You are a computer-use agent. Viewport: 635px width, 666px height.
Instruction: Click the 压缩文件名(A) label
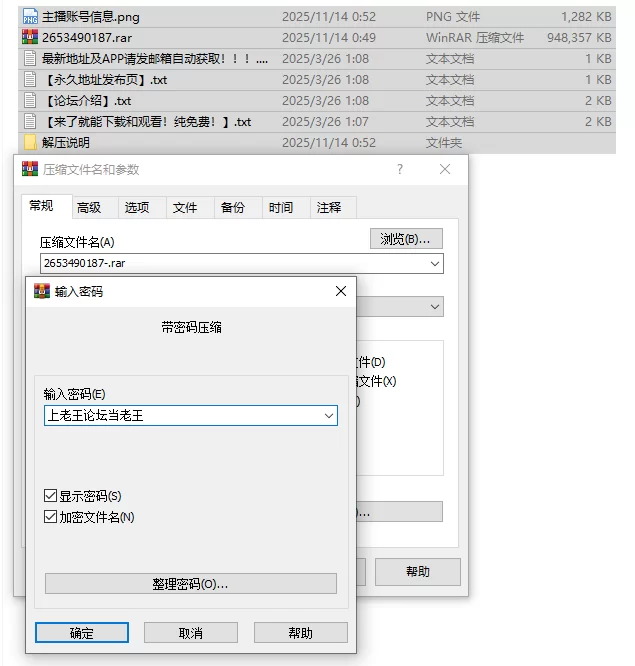(x=77, y=242)
